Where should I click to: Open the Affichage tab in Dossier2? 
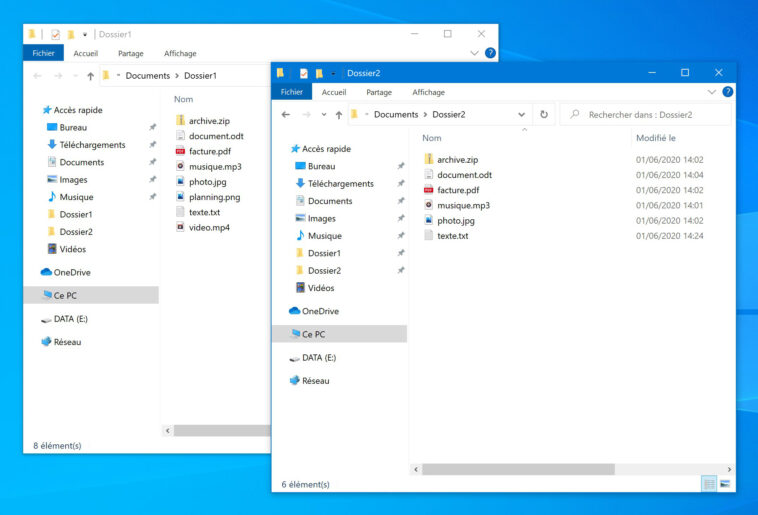(428, 92)
